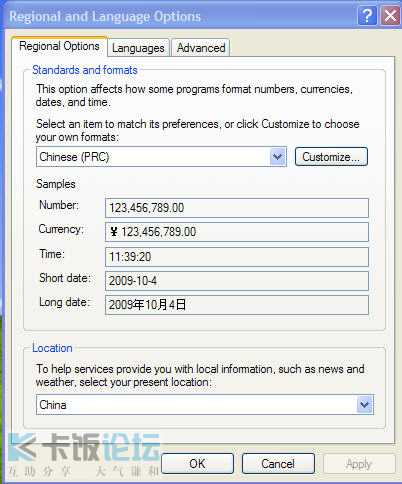Click the Customize... button
The height and width of the screenshot is (484, 402).
tap(331, 157)
